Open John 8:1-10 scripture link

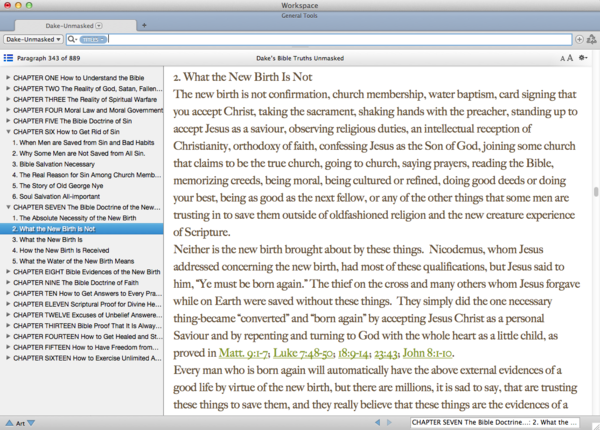(x=427, y=353)
